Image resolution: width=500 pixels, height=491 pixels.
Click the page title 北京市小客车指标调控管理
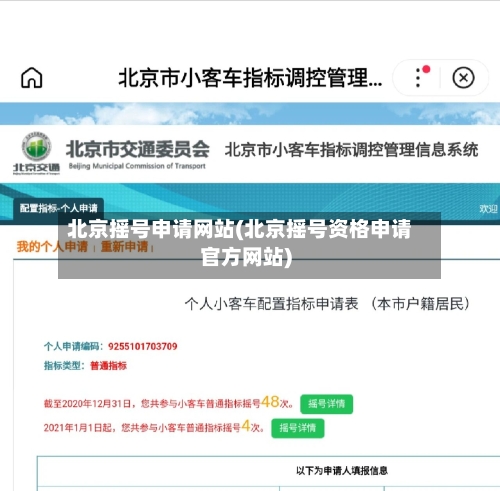click(x=250, y=78)
